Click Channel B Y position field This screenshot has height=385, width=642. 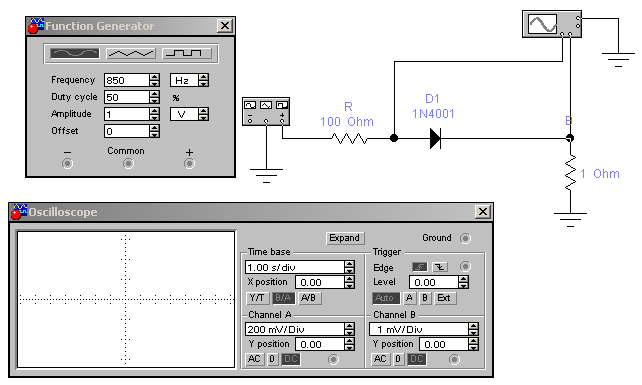pos(444,344)
